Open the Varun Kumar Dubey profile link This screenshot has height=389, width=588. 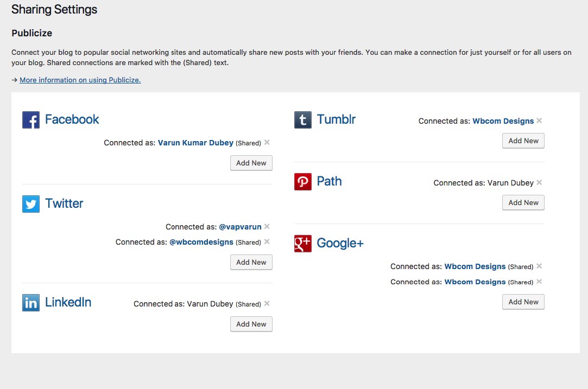(195, 143)
